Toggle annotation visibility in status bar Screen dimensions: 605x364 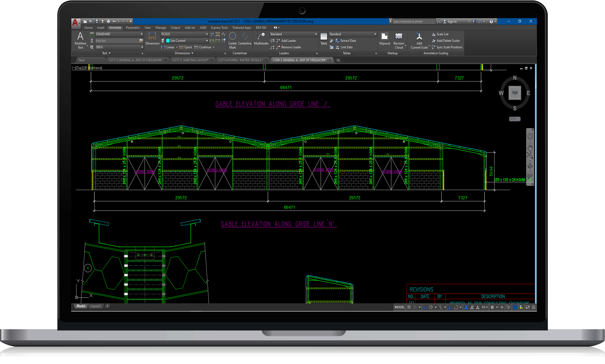pos(466,307)
